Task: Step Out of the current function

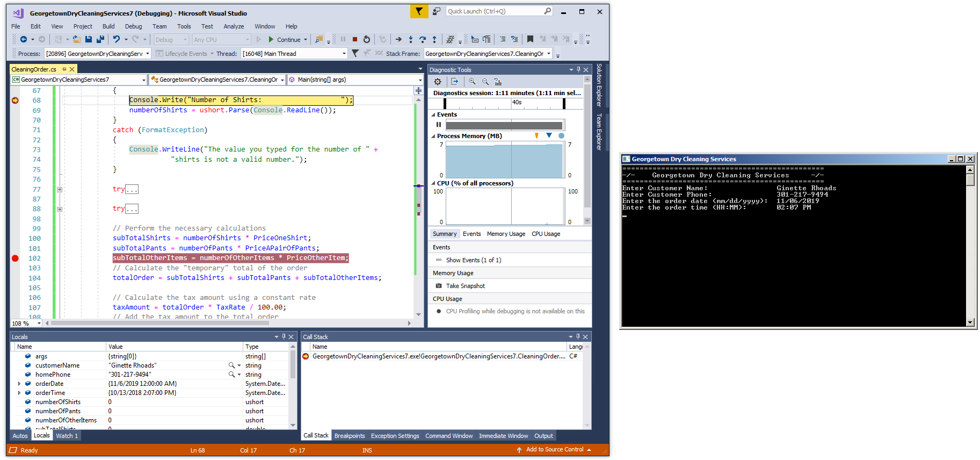Action: [x=434, y=39]
